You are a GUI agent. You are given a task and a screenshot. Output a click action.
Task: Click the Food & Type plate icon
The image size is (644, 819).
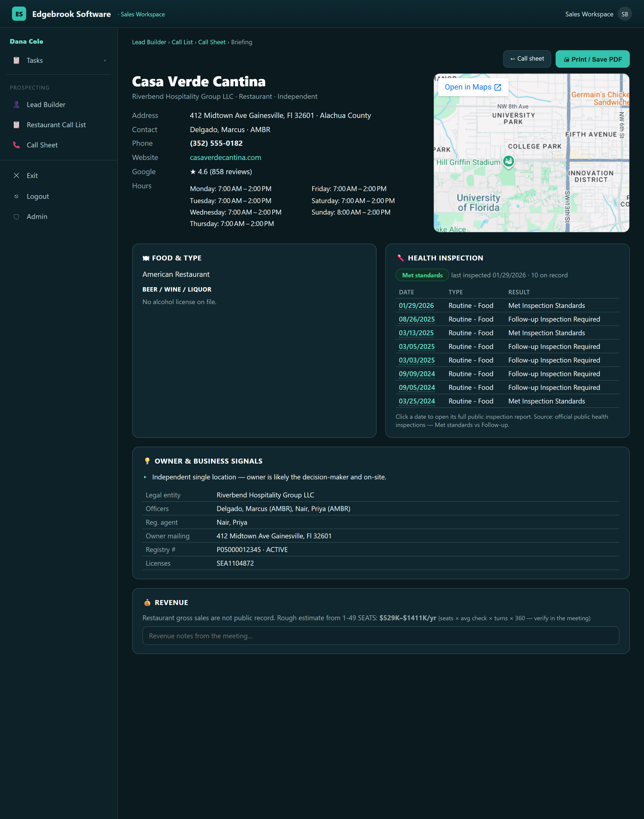[146, 258]
